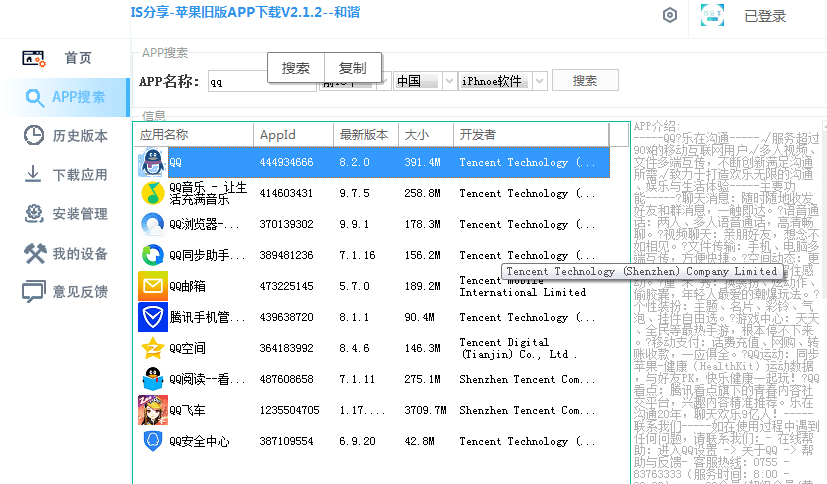Viewport: 827px width, 484px height.
Task: Sort by 开发者 column header
Action: click(531, 135)
